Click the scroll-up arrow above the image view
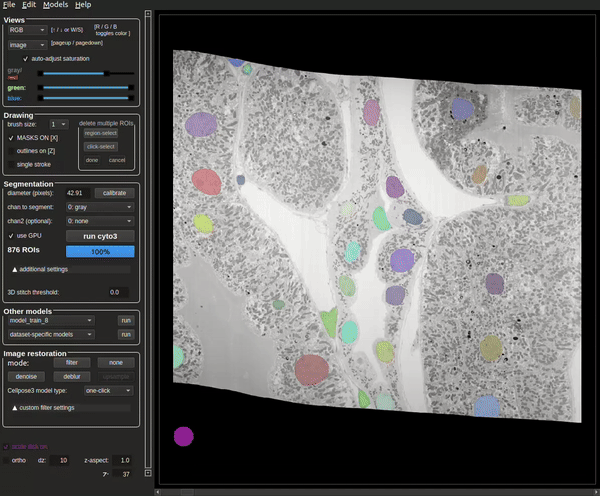This screenshot has width=600, height=496. [x=149, y=15]
